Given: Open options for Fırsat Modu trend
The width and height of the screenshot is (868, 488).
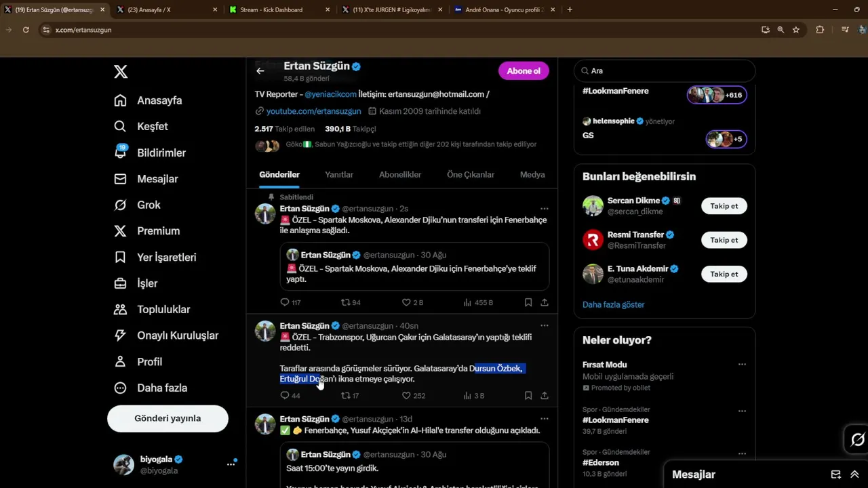Looking at the screenshot, I should tap(742, 365).
